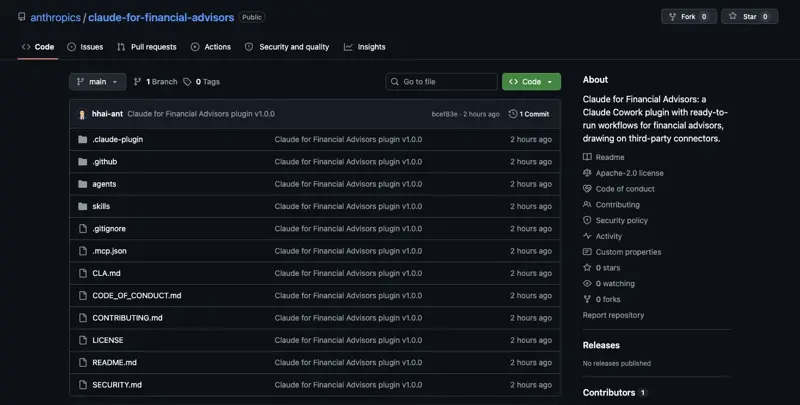
Task: Click the shield icon beside Security policy
Action: coord(587,220)
